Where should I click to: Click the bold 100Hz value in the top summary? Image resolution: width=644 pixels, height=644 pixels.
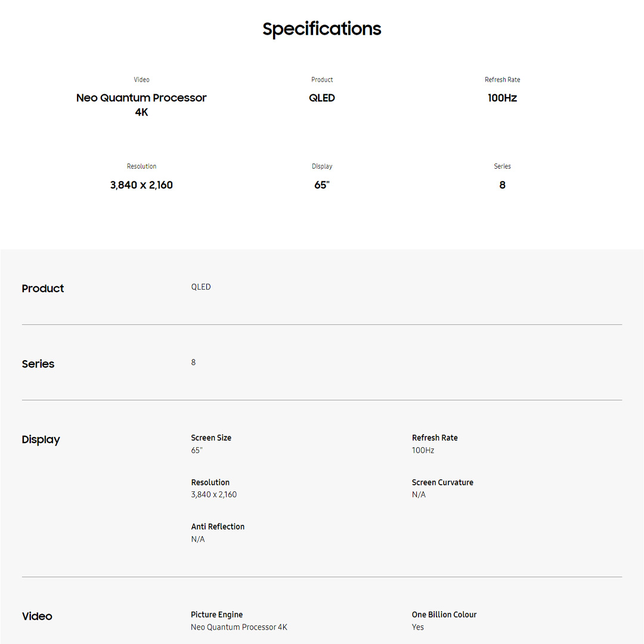click(502, 98)
